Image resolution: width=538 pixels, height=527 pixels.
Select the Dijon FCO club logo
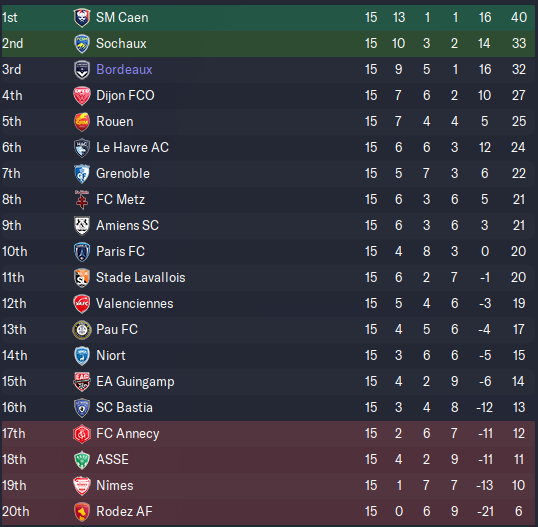(82, 96)
